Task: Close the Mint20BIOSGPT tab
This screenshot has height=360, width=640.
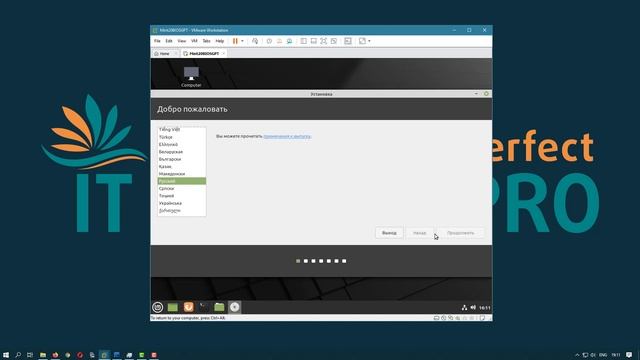Action: pyautogui.click(x=224, y=53)
